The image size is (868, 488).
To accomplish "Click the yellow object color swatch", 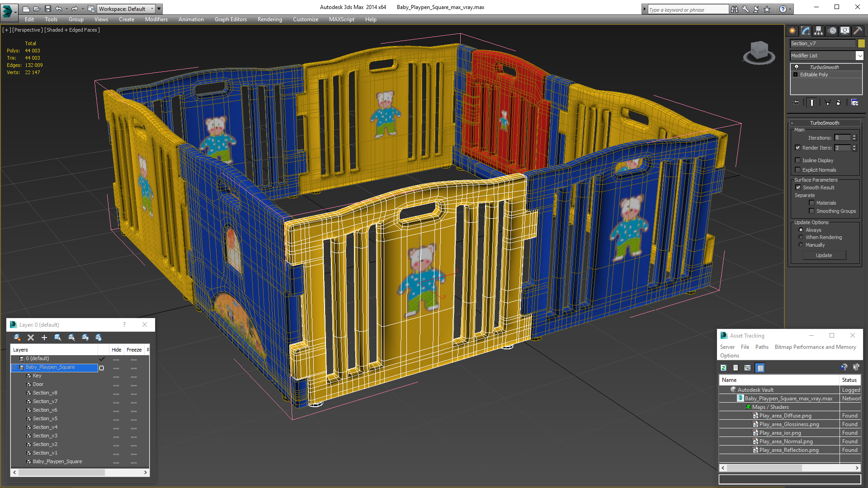I will click(861, 43).
